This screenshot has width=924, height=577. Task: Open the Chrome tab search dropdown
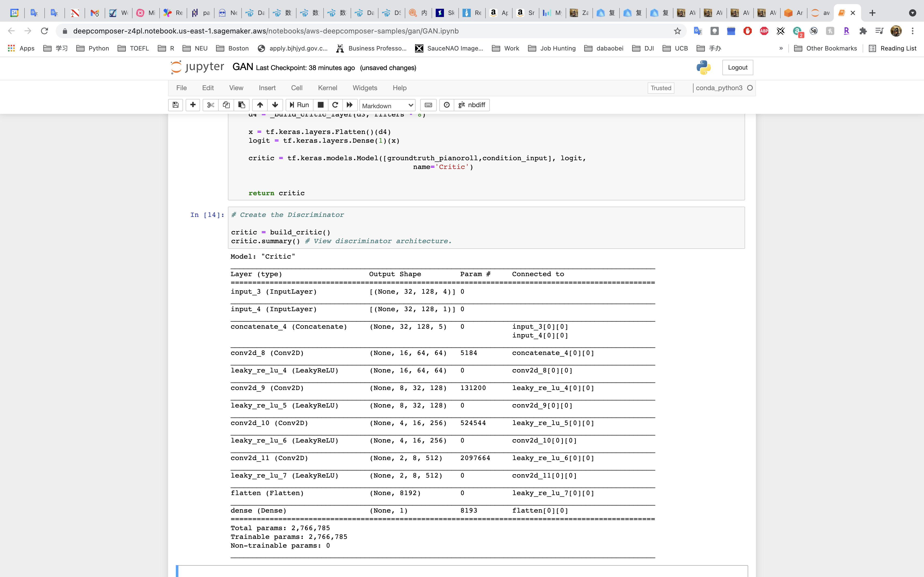pos(912,13)
